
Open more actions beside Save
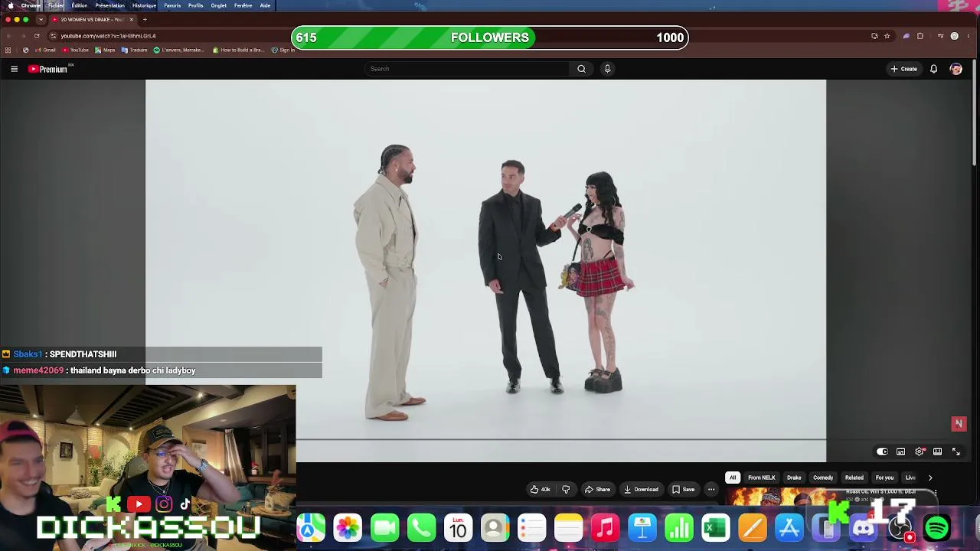(x=711, y=490)
